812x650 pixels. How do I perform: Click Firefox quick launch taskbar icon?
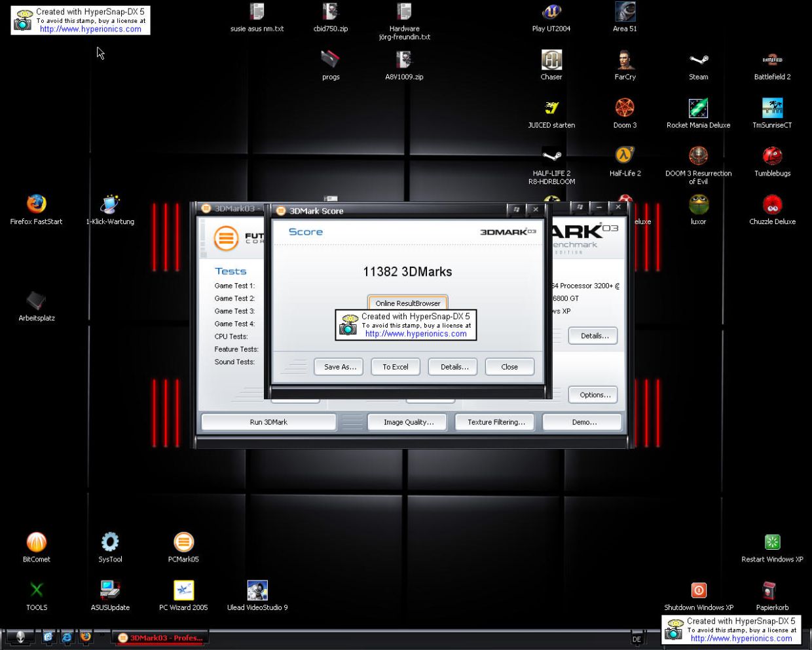85,637
